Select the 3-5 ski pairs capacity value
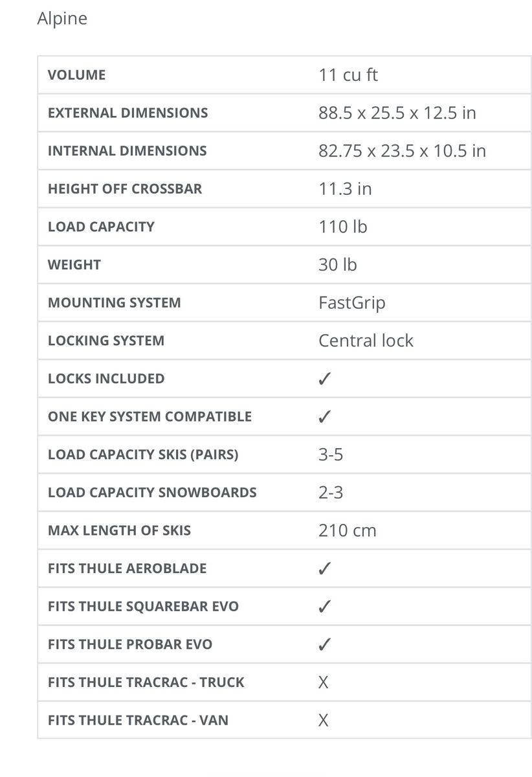 pos(331,455)
